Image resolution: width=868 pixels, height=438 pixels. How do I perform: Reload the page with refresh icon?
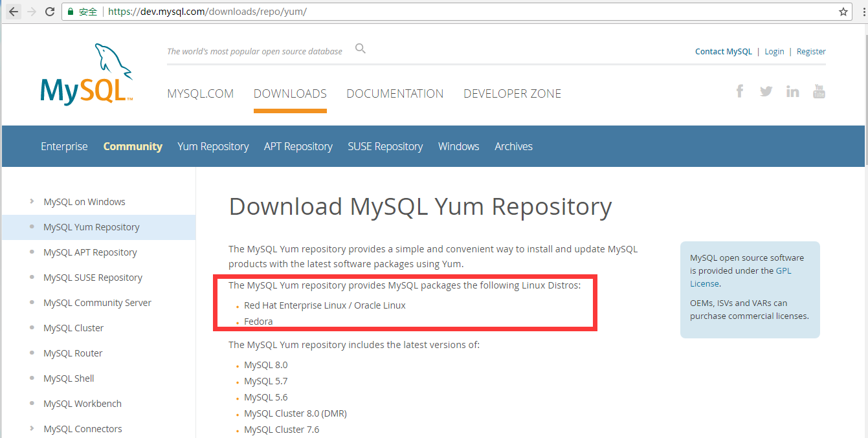pos(50,12)
